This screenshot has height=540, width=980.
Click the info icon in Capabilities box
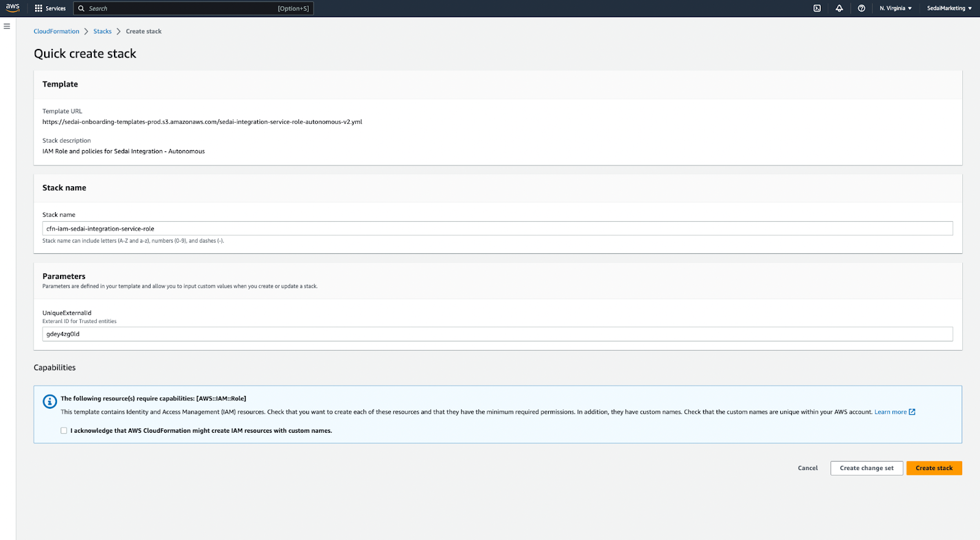point(50,401)
